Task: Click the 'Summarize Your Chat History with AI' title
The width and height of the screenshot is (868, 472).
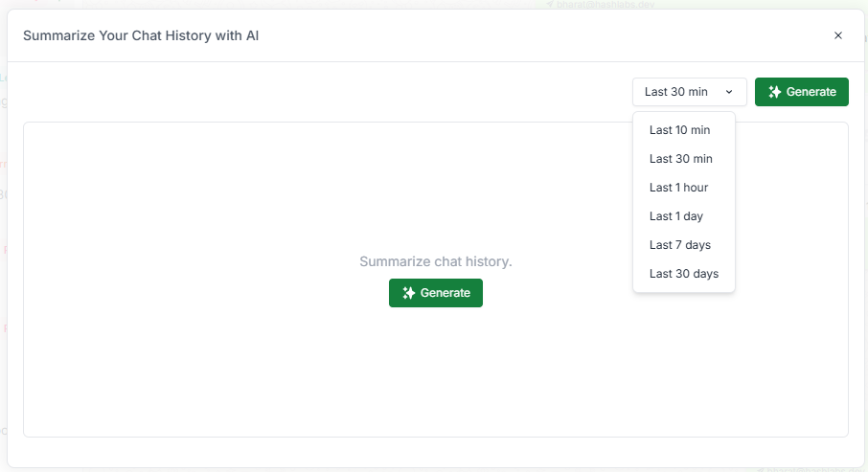Action: 141,35
